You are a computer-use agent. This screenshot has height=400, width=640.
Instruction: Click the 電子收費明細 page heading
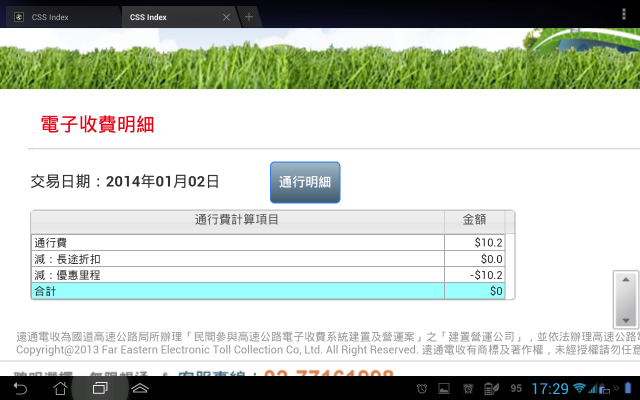[x=98, y=124]
